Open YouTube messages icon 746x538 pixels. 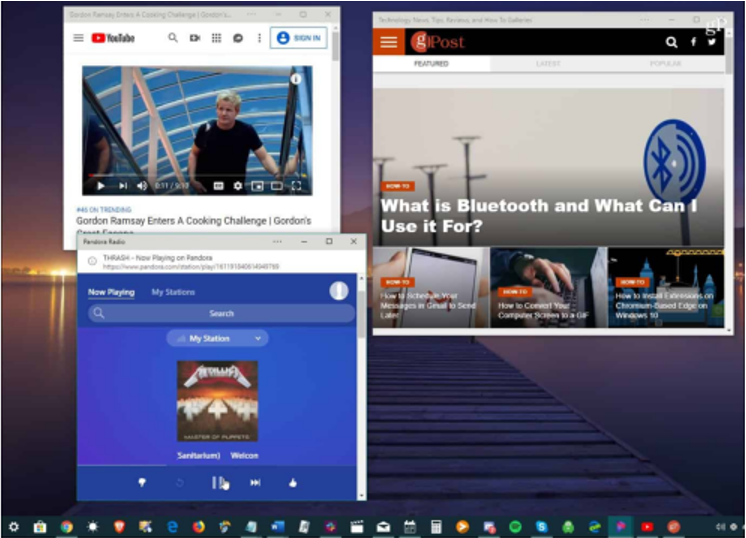point(238,38)
